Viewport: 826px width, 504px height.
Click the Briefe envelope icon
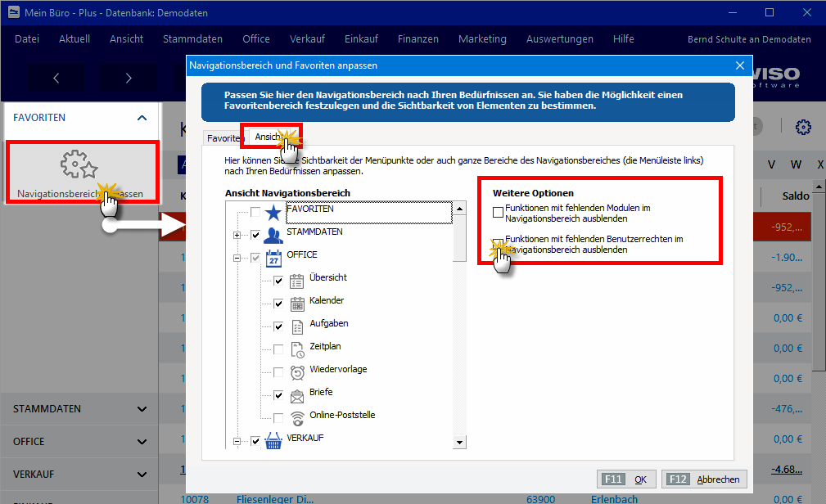tap(297, 395)
